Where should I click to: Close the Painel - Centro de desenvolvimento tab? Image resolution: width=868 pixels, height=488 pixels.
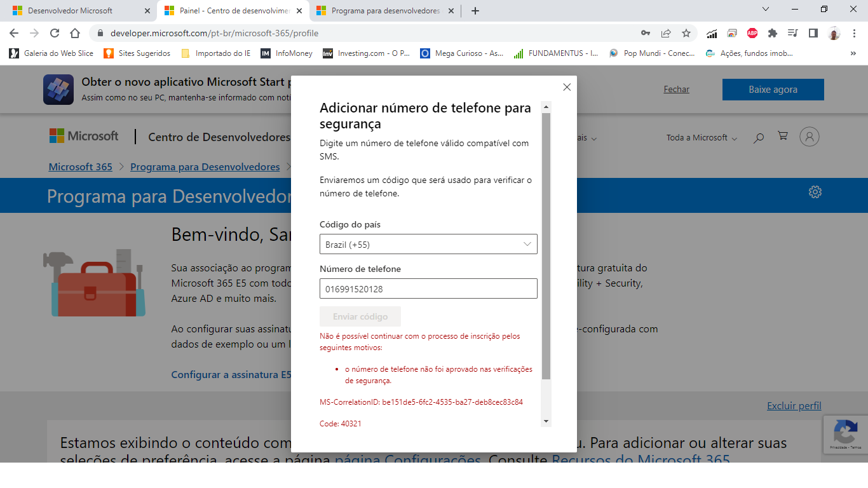(x=299, y=11)
